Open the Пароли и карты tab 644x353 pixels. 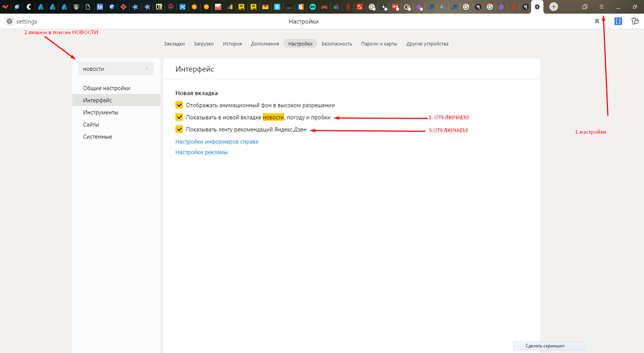click(x=379, y=44)
